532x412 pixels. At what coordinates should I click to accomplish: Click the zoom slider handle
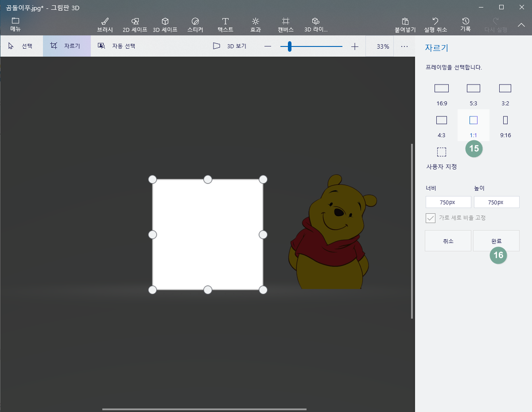pyautogui.click(x=289, y=46)
